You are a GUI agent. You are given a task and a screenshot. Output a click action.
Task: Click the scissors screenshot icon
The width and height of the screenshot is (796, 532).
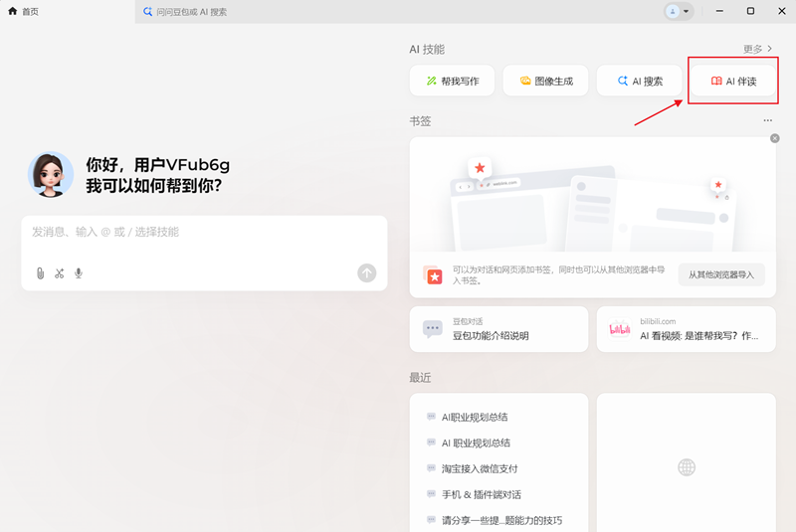[x=60, y=273]
